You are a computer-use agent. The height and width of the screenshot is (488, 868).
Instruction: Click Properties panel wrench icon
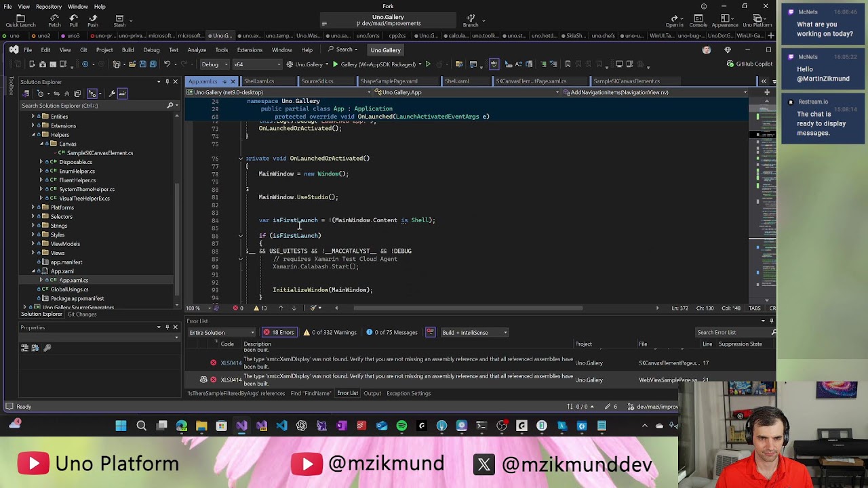(47, 348)
